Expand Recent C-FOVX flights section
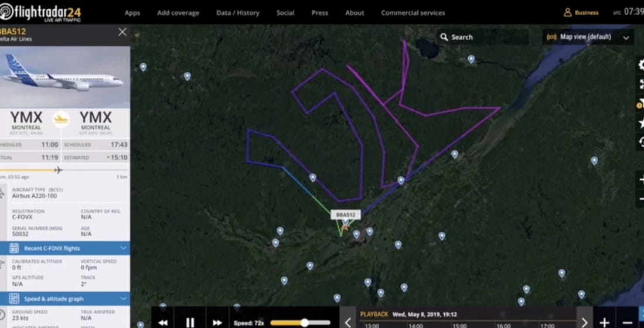This screenshot has height=328, width=644. 65,248
